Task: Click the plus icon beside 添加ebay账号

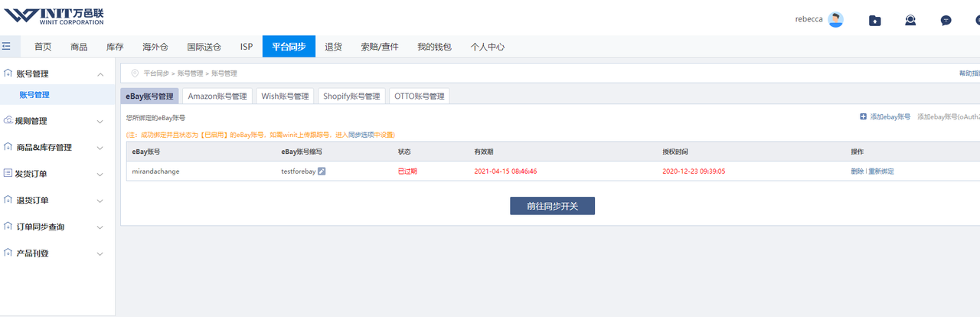Action: pyautogui.click(x=864, y=117)
